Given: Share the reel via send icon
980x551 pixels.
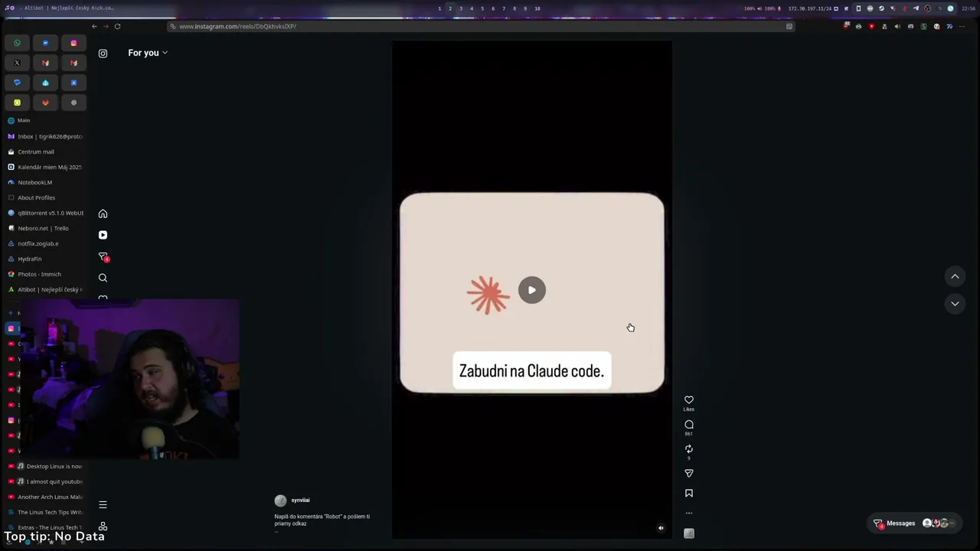Looking at the screenshot, I should [x=689, y=473].
